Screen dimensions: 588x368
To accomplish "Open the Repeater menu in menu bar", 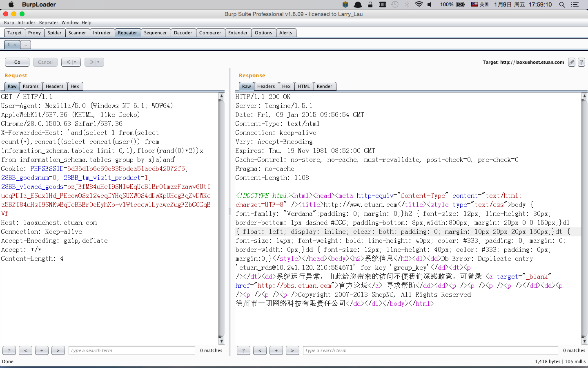I will (49, 22).
